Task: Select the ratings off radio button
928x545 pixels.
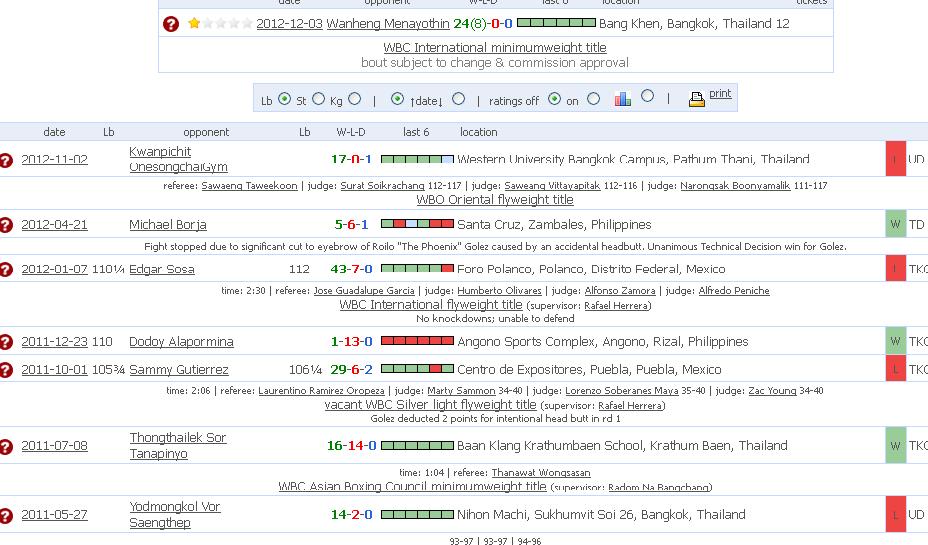Action: [554, 99]
